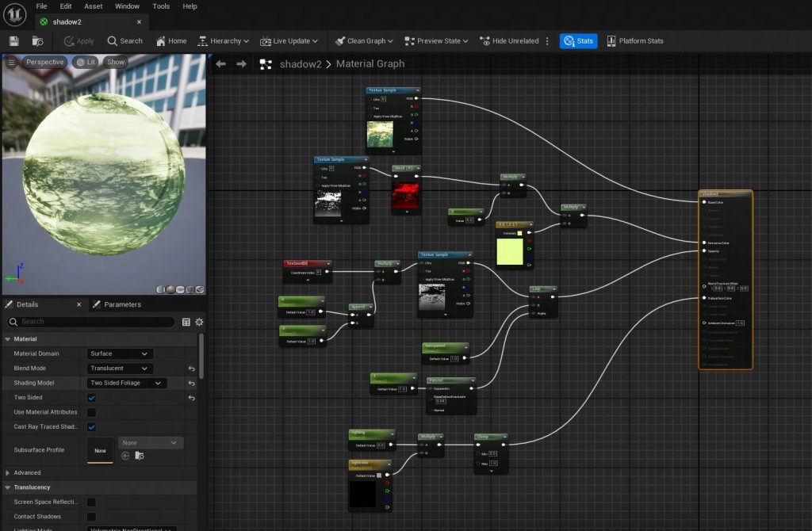Click the Perspective viewport button

[x=44, y=62]
